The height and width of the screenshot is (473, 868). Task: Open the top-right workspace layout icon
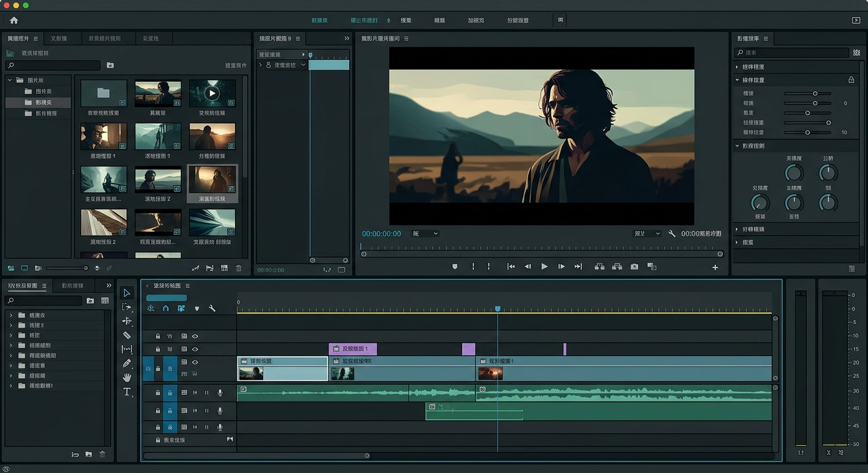coord(856,20)
